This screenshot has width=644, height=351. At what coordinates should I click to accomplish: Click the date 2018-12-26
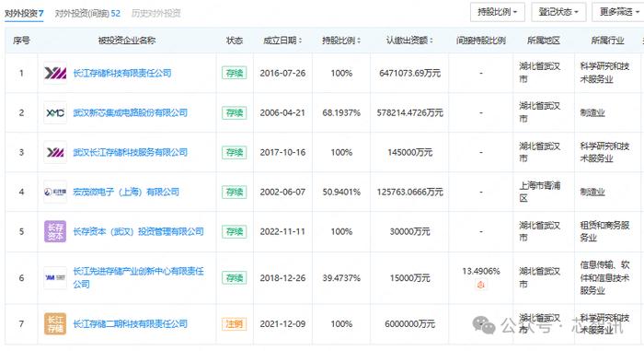click(282, 277)
